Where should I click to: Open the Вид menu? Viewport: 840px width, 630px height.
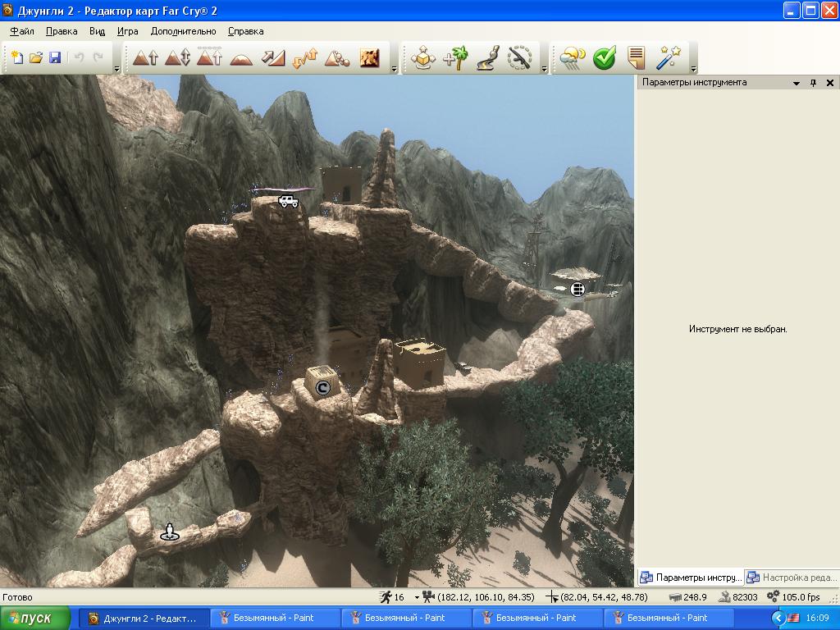coord(97,31)
